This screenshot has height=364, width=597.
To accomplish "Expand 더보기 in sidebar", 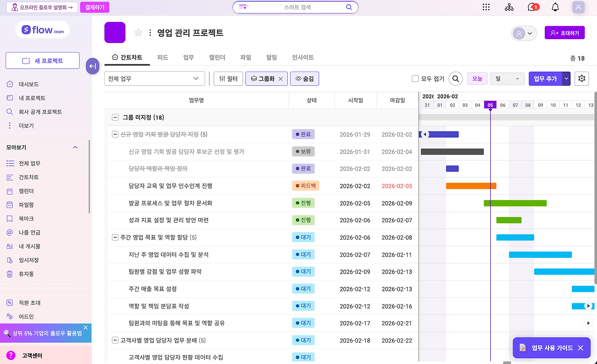I will pos(26,126).
